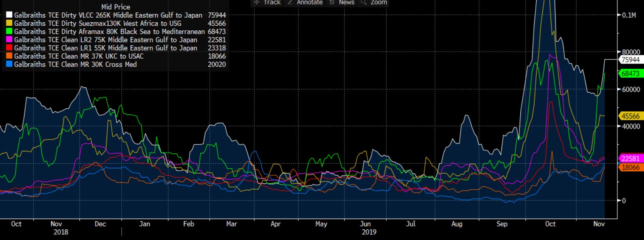Click the 40000 y-axis label

pos(631,126)
